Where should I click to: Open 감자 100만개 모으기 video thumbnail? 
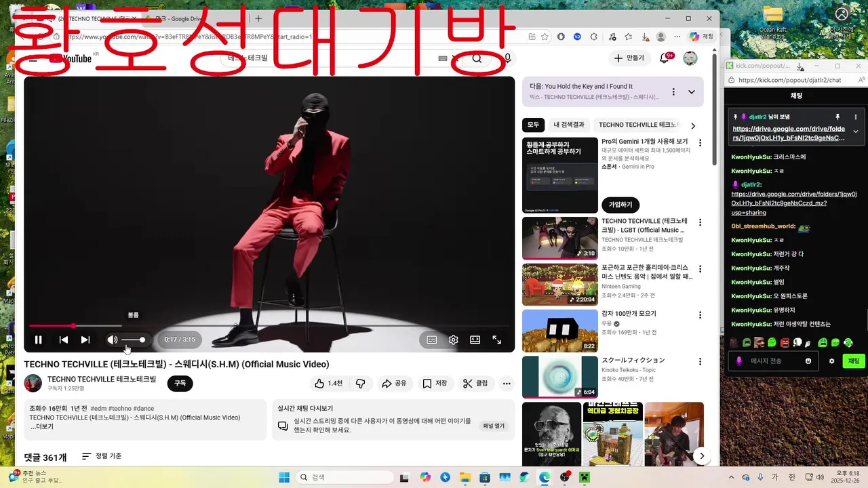coord(560,331)
